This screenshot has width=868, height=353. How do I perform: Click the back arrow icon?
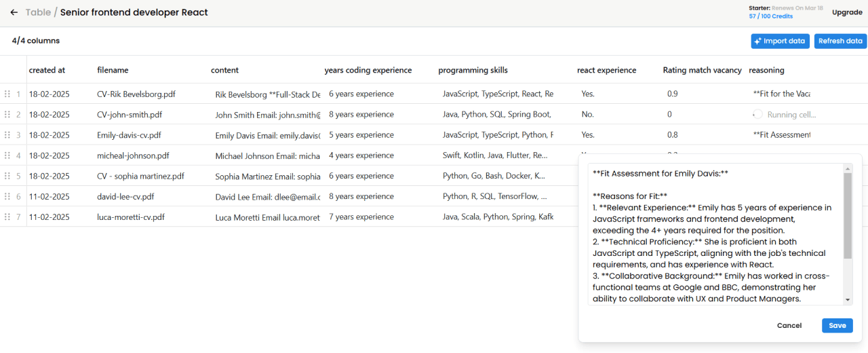(x=14, y=12)
